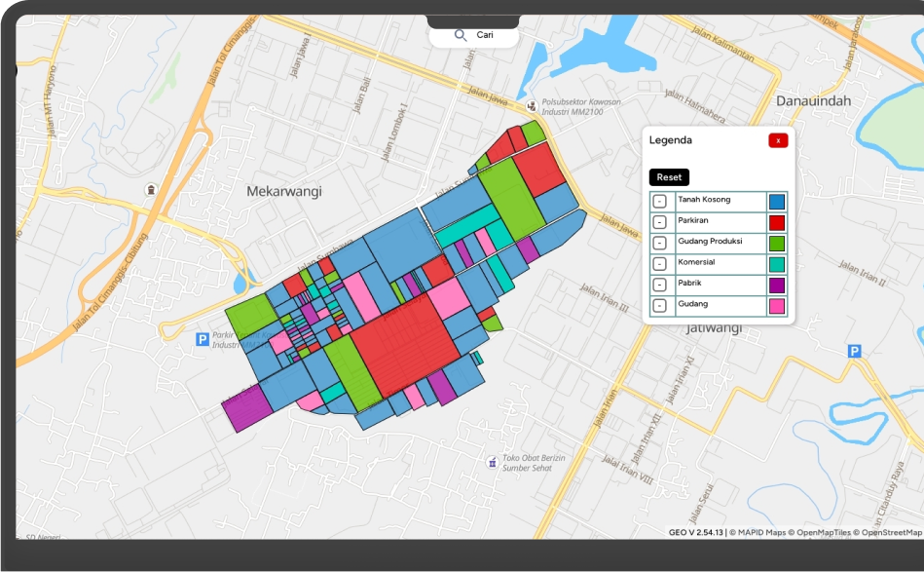Toggle the Gudang Produksi layer checkbox
The height and width of the screenshot is (572, 924).
659,244
